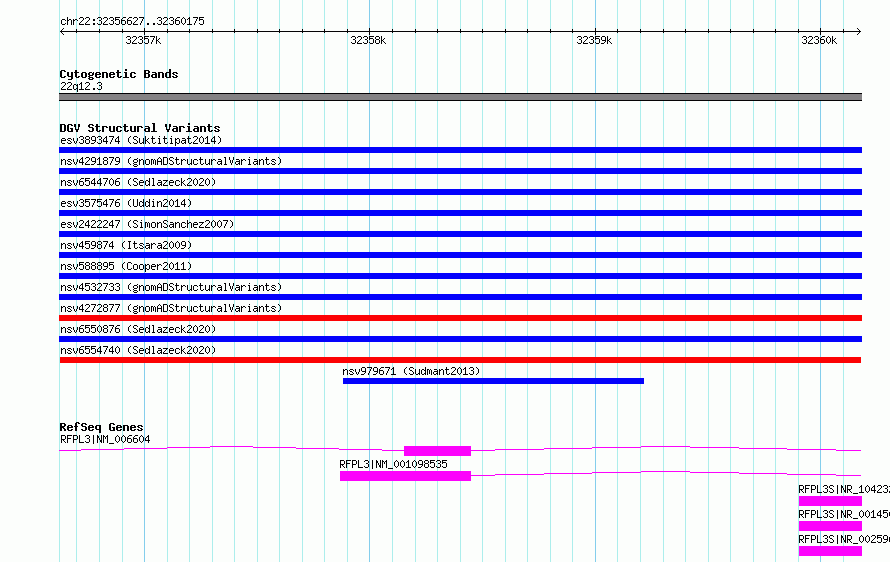Select the RFPL3|NM_006604 gene label
Screen dimensions: 890x562
click(x=105, y=439)
